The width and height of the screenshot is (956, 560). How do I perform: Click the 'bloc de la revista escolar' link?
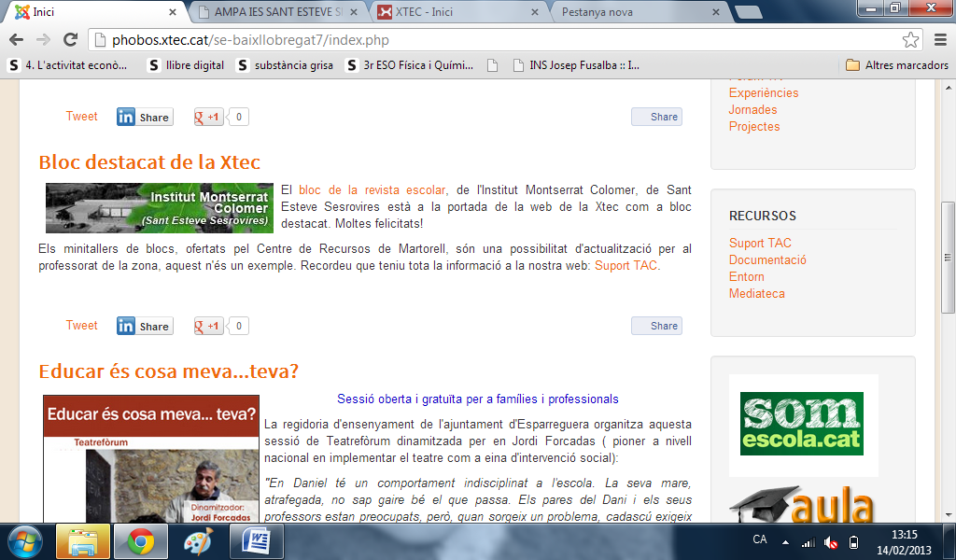click(x=372, y=190)
